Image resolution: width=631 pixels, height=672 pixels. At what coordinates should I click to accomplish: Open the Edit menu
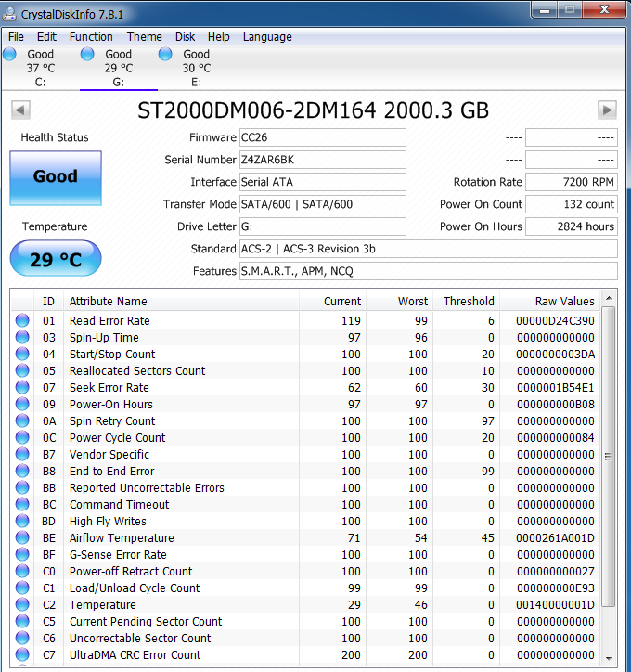pyautogui.click(x=46, y=37)
